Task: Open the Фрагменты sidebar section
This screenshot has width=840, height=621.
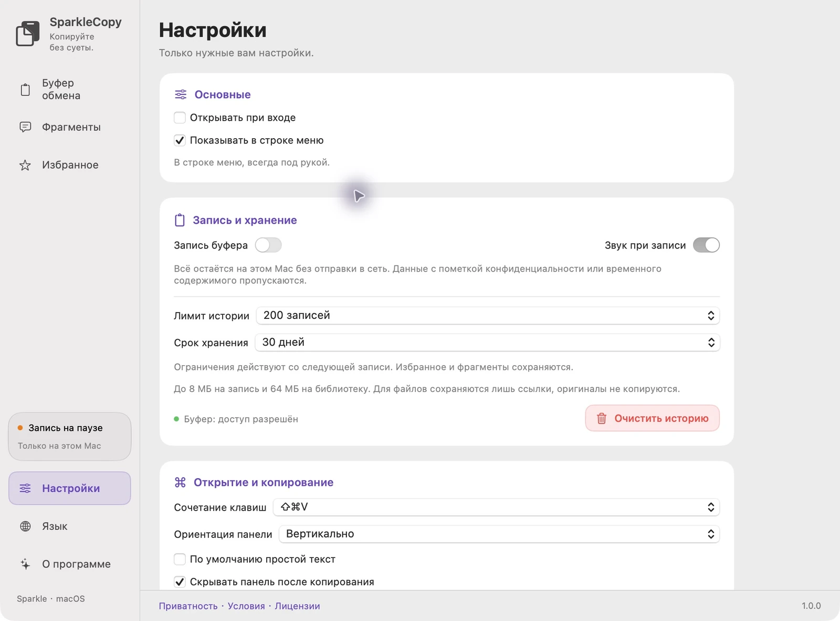Action: pos(69,127)
